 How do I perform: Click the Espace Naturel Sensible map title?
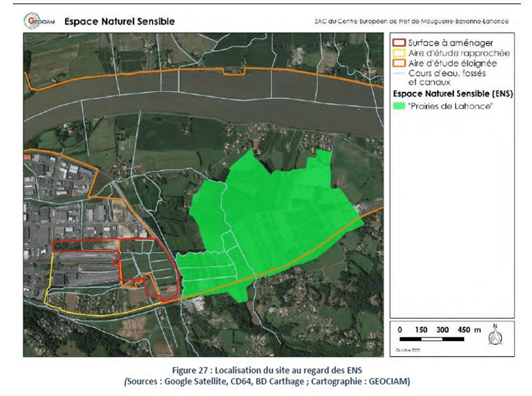coord(119,22)
